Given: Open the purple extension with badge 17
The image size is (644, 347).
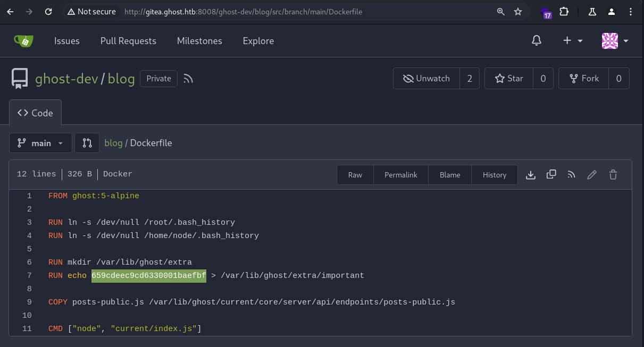Looking at the screenshot, I should [546, 12].
